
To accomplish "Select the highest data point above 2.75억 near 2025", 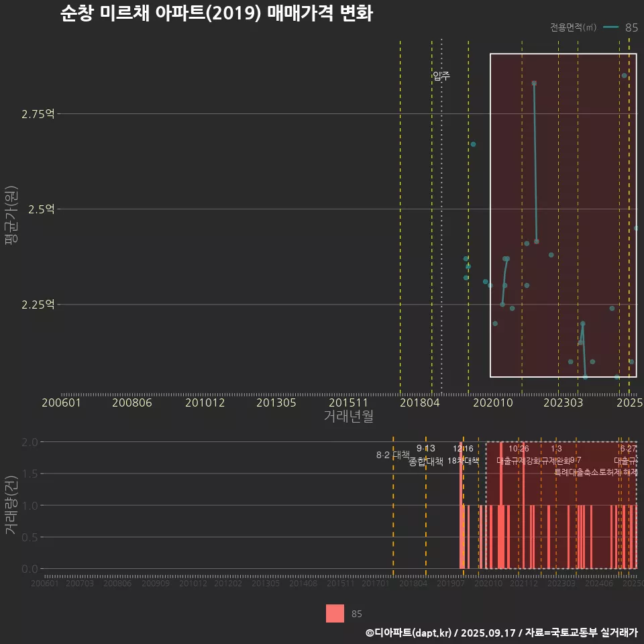I will tap(625, 76).
